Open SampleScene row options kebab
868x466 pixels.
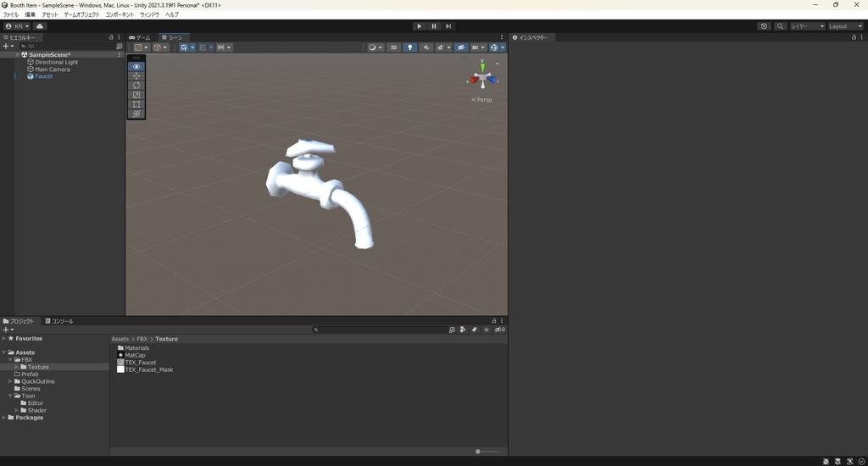119,55
